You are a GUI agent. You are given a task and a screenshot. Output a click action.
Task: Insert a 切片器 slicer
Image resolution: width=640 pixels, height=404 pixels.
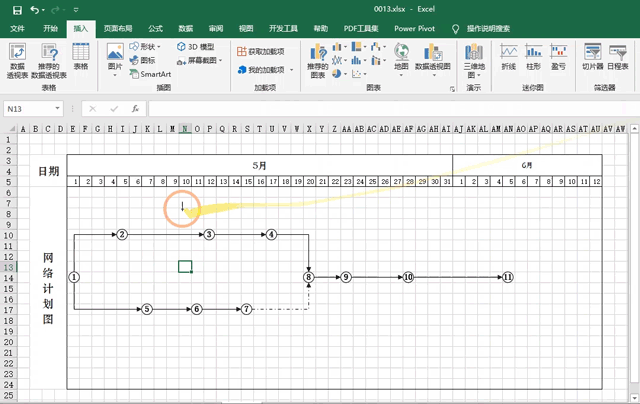[x=593, y=56]
